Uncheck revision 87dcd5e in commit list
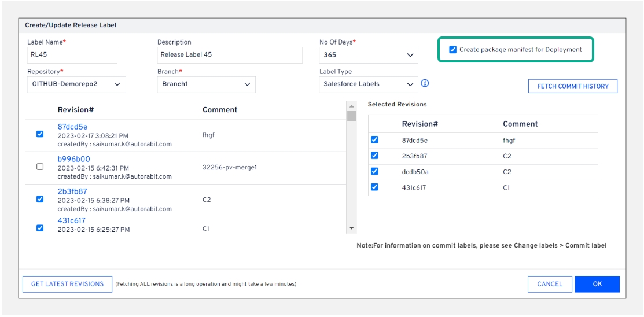Screen dimensions: 644x317 (40, 134)
